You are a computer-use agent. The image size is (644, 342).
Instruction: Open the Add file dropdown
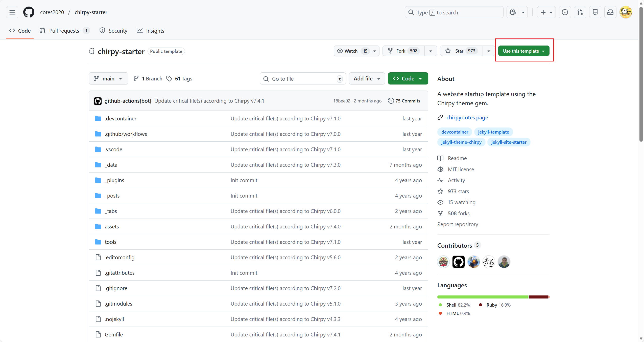click(x=367, y=79)
